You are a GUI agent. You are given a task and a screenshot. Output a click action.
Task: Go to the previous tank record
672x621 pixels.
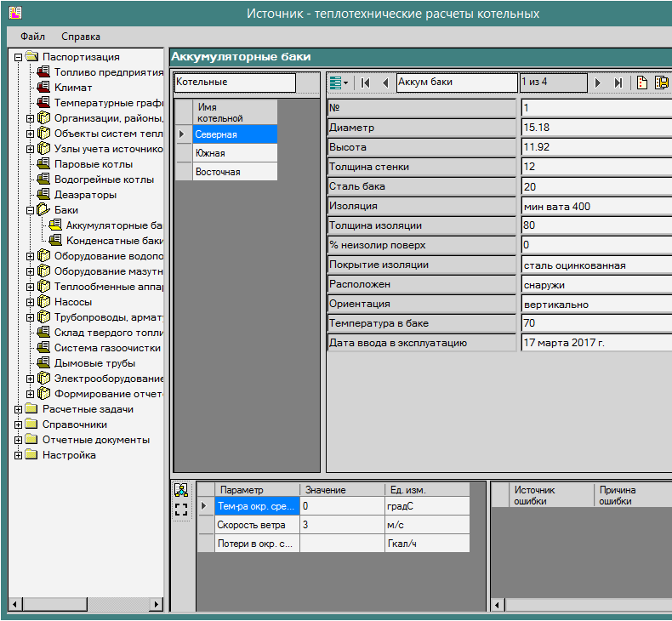384,83
